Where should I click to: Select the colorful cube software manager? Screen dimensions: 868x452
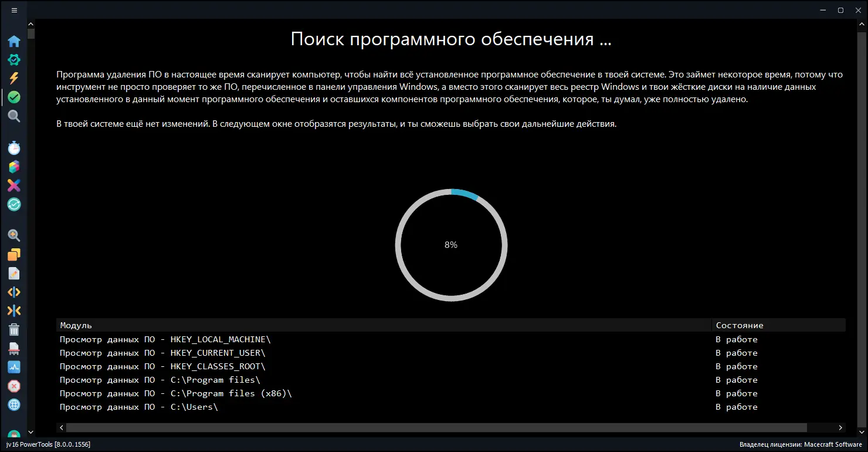coord(14,167)
